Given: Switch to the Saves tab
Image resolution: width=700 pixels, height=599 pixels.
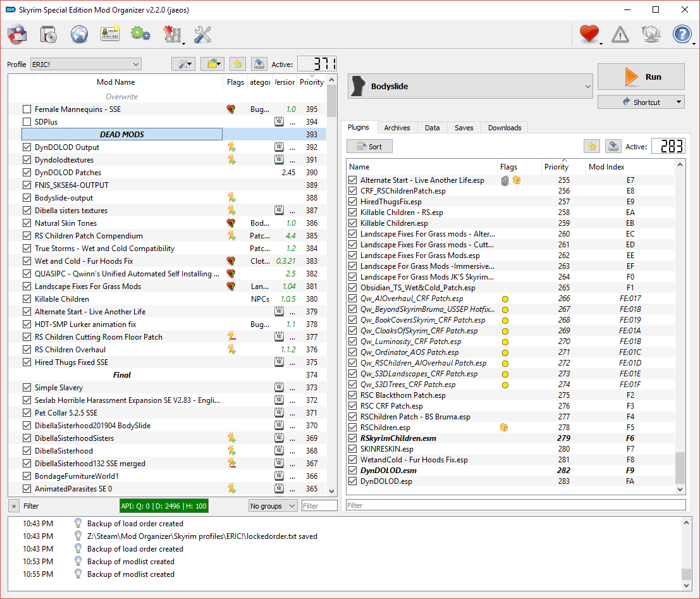Looking at the screenshot, I should [x=464, y=128].
